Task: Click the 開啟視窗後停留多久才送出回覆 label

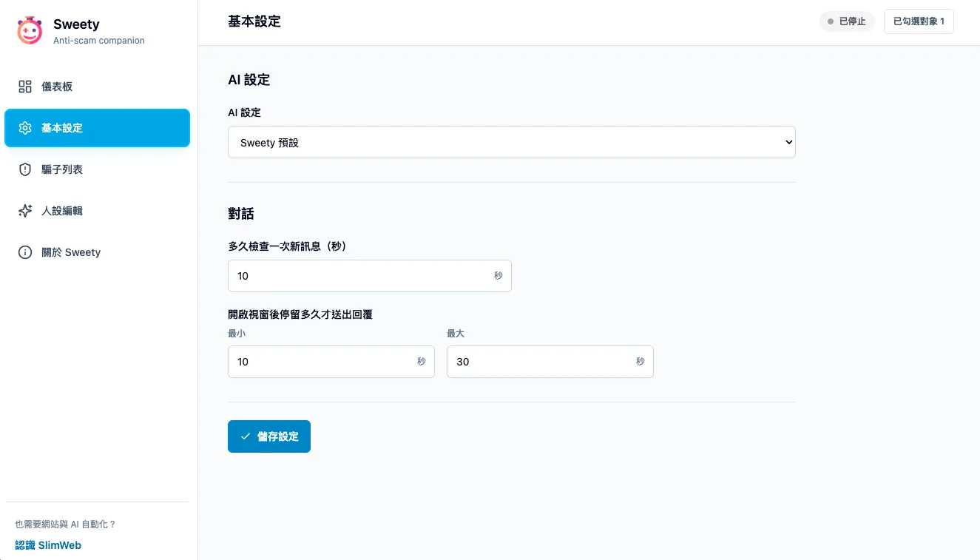Action: [300, 314]
